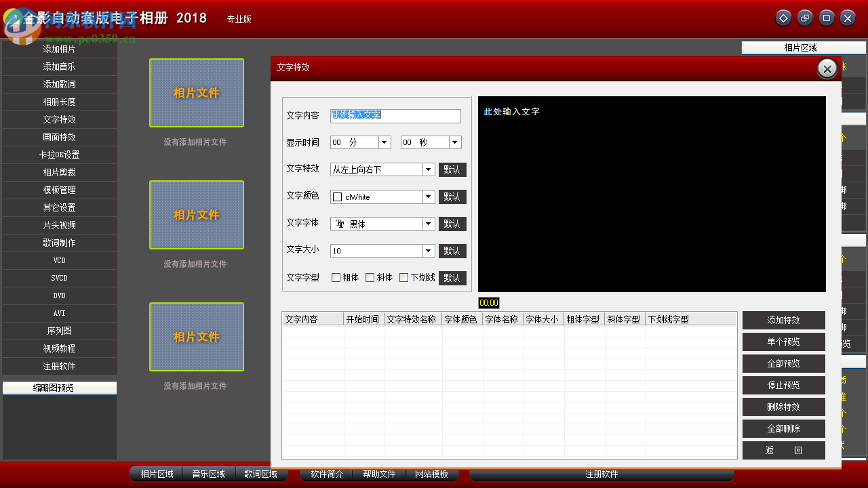Close the 文字特效 dialog with the X icon
The width and height of the screenshot is (868, 488).
[827, 68]
